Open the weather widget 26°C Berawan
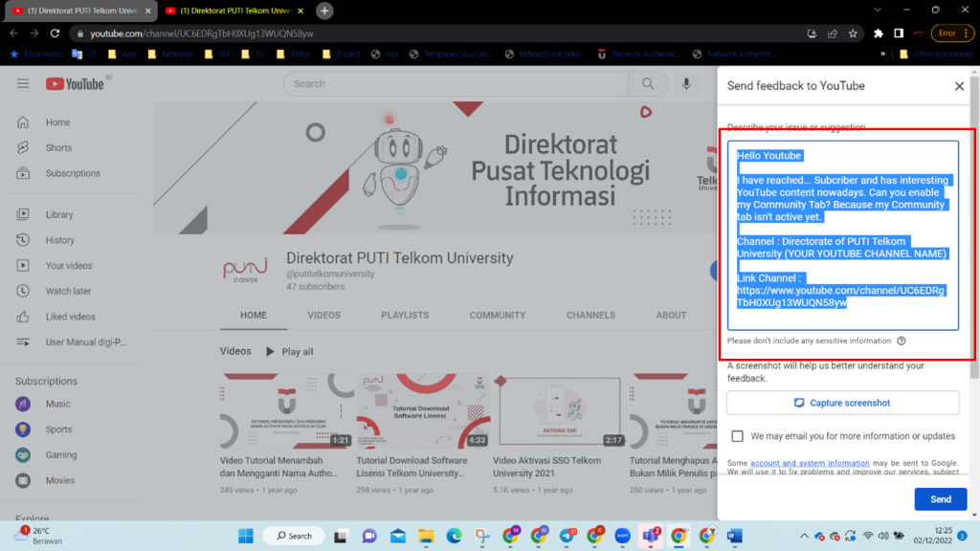Viewport: 980px width, 551px height. pos(38,536)
